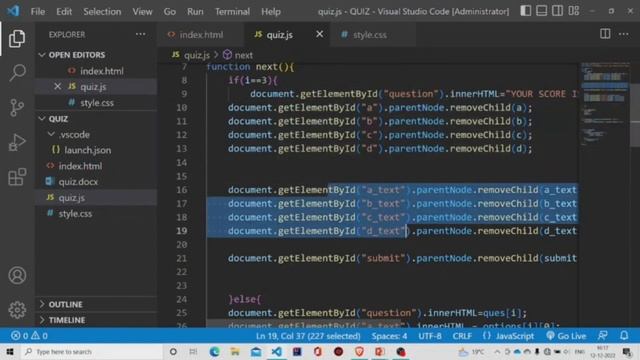
Task: Open the Search view in activity bar
Action: click(x=17, y=73)
